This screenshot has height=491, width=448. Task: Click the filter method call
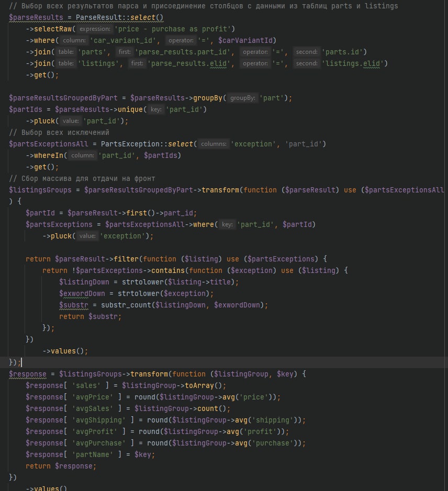(126, 259)
